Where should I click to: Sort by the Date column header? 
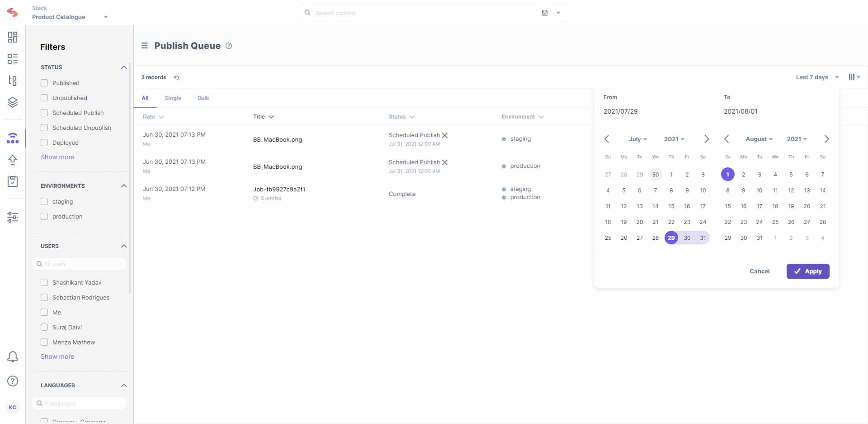click(153, 117)
